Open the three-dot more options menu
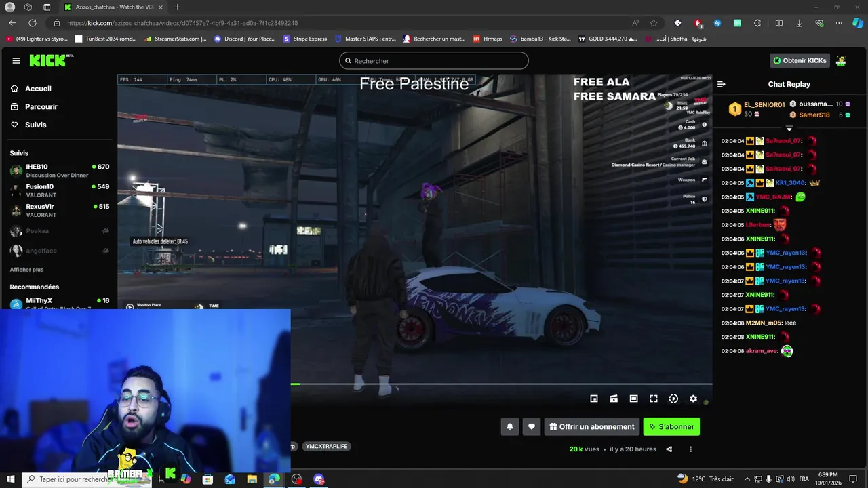868x488 pixels. pyautogui.click(x=691, y=449)
